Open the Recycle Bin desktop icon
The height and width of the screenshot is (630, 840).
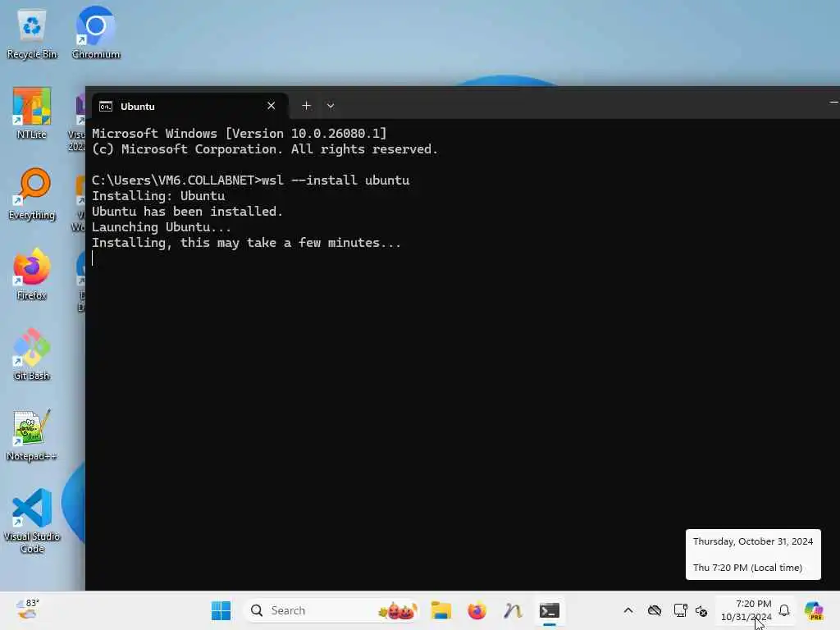(x=32, y=33)
